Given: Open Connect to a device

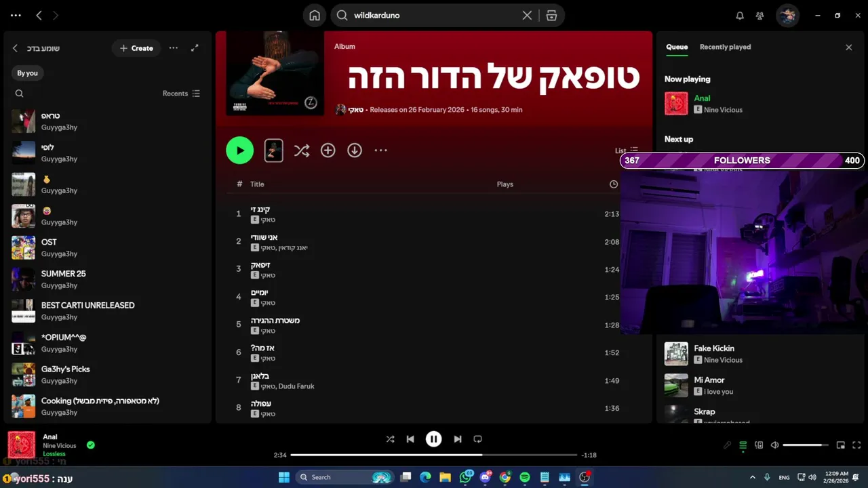Looking at the screenshot, I should point(759,445).
